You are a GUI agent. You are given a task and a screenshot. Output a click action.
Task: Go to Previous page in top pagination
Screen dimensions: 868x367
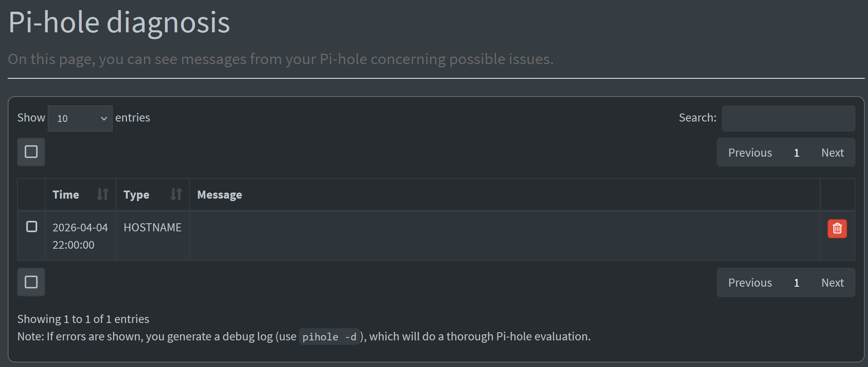[x=750, y=153]
